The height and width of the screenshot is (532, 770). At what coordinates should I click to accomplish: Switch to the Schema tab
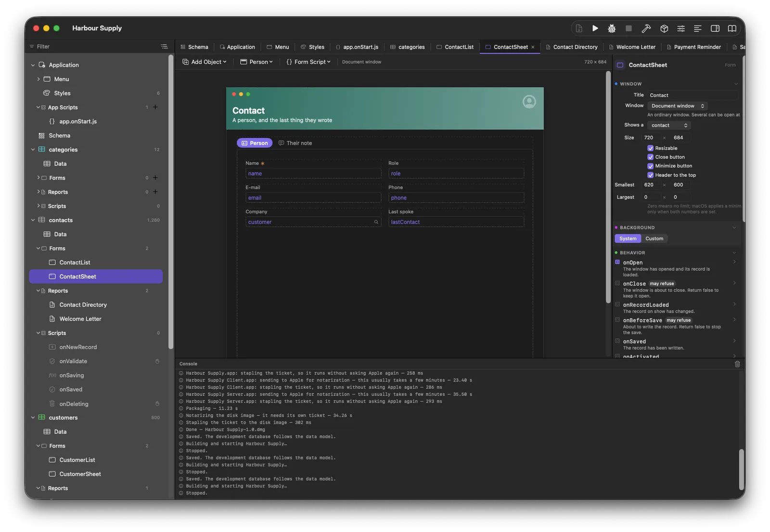tap(194, 47)
